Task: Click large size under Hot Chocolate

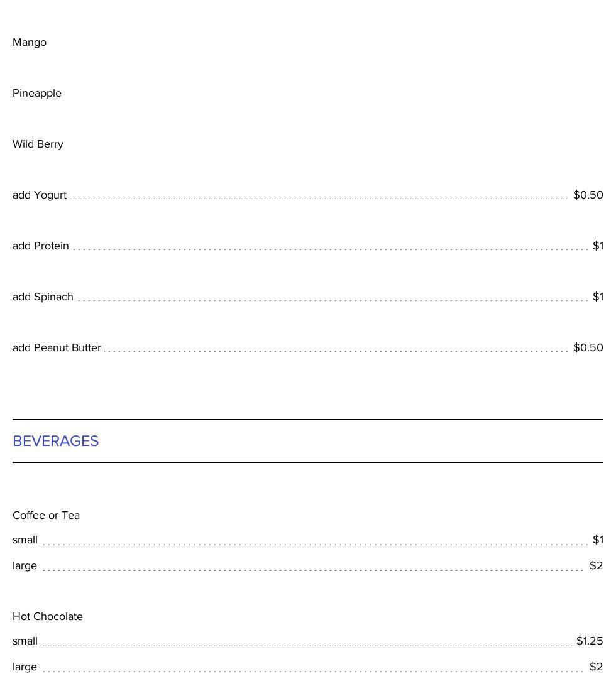Action: pyautogui.click(x=25, y=667)
